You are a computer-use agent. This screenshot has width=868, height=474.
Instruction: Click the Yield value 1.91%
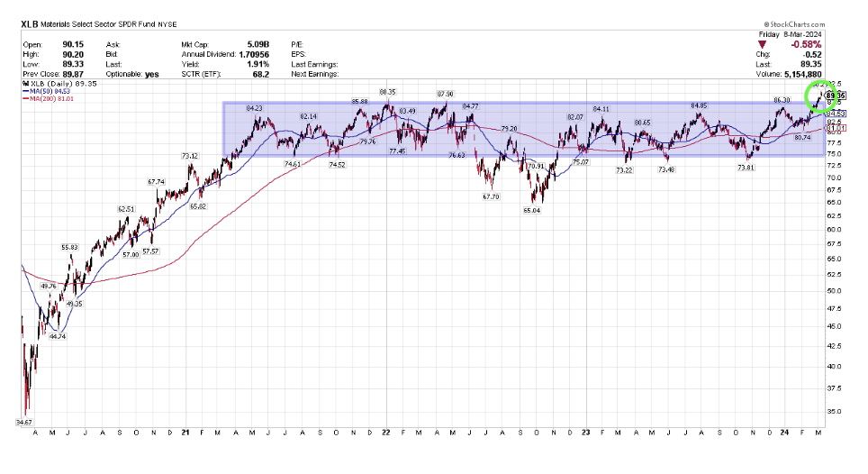[258, 64]
